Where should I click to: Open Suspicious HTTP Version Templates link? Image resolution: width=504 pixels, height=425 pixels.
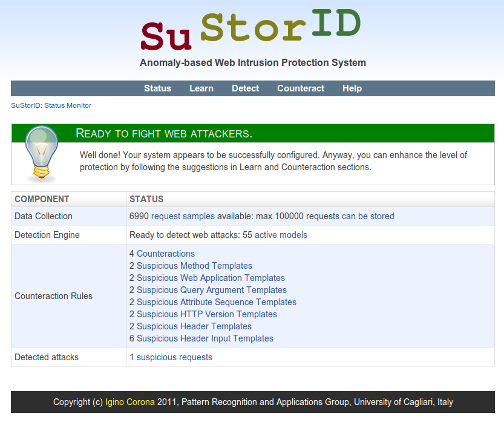(207, 314)
